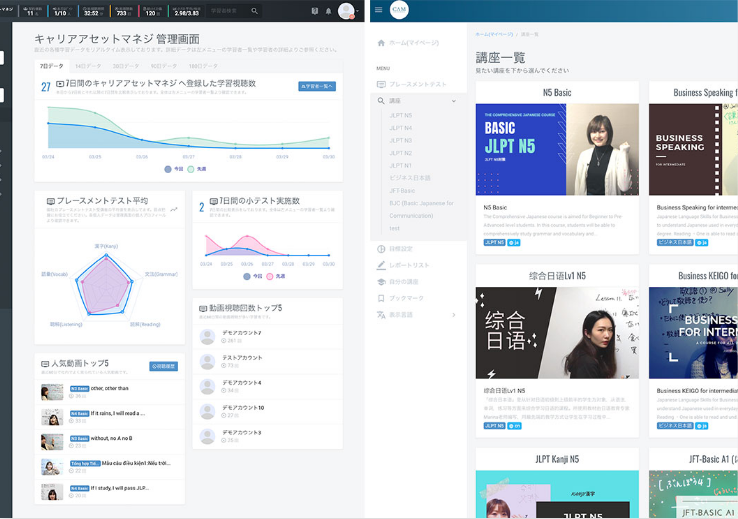Select JLPT N3 in the sidebar list
The width and height of the screenshot is (738, 519).
(x=400, y=140)
